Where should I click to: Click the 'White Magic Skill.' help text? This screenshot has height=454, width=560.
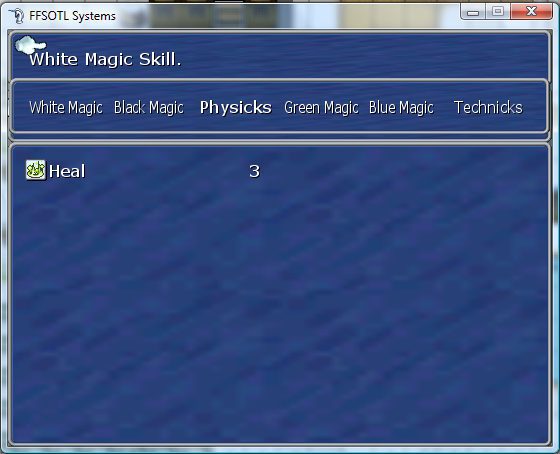coord(105,59)
